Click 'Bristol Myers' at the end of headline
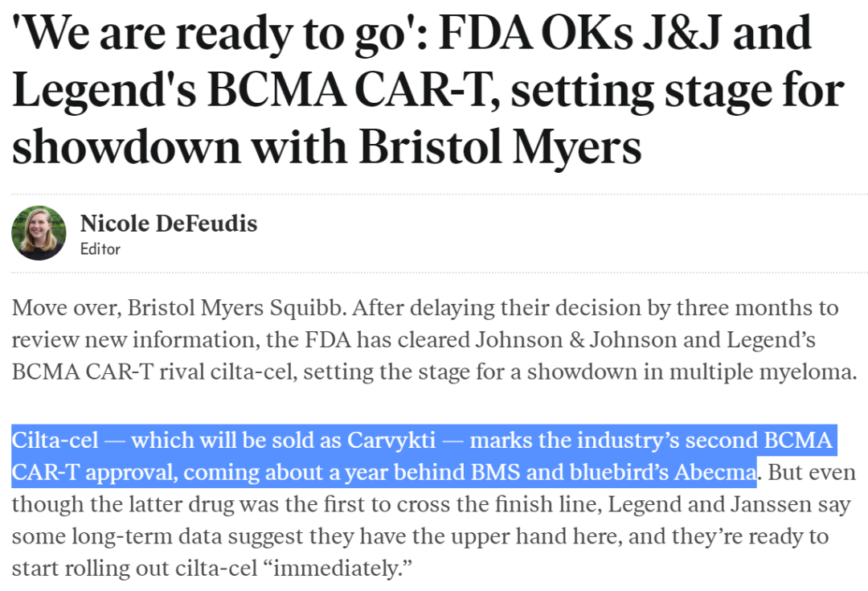The height and width of the screenshot is (591, 868). click(501, 147)
